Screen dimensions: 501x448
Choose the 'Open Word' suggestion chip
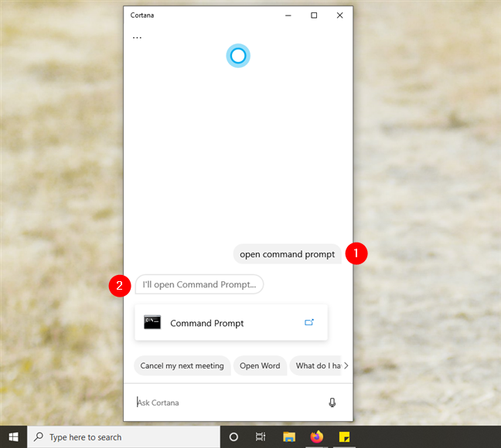pyautogui.click(x=260, y=365)
